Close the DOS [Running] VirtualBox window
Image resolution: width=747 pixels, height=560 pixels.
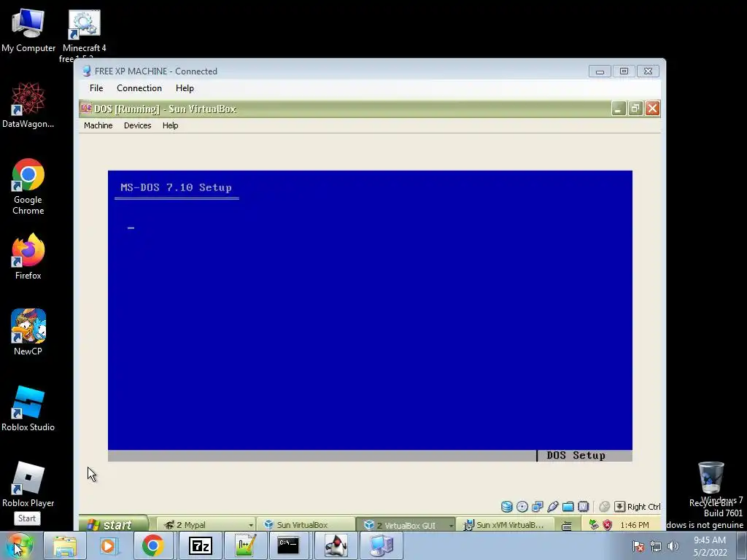point(652,109)
